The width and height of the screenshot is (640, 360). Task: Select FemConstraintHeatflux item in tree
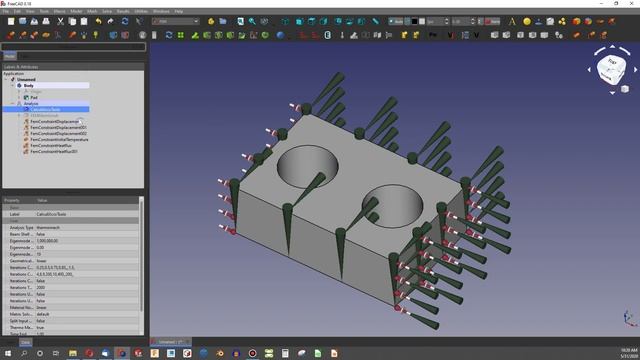(x=51, y=145)
